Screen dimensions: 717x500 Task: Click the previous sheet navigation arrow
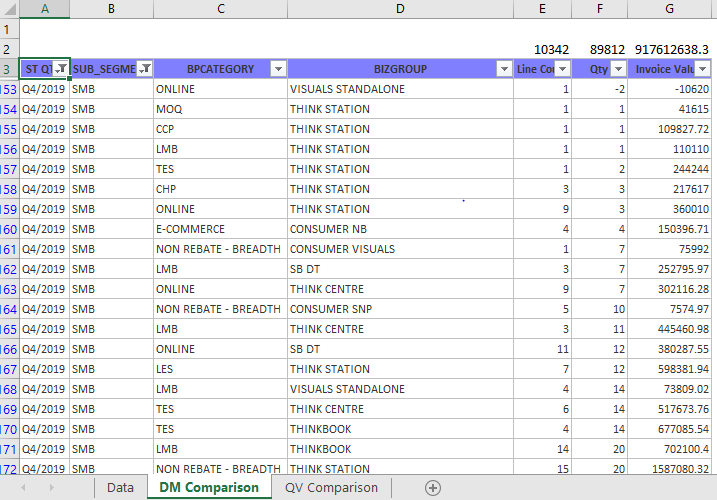23,488
